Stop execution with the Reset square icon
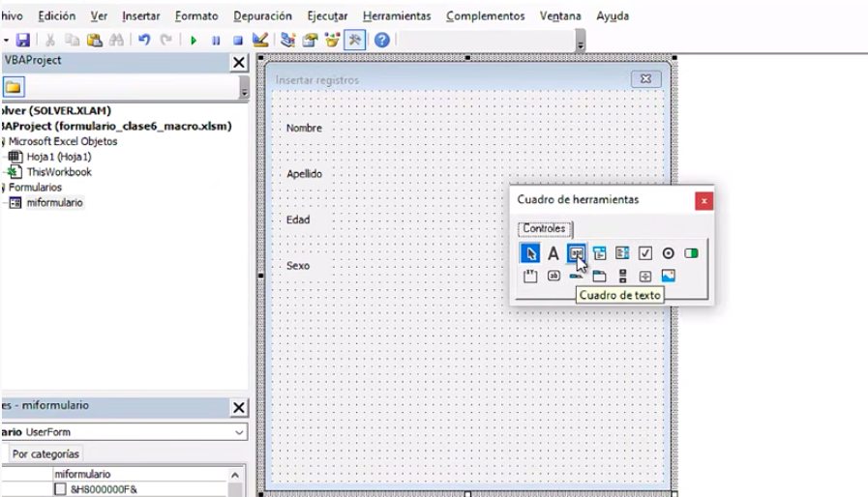This screenshot has width=868, height=497. (238, 41)
